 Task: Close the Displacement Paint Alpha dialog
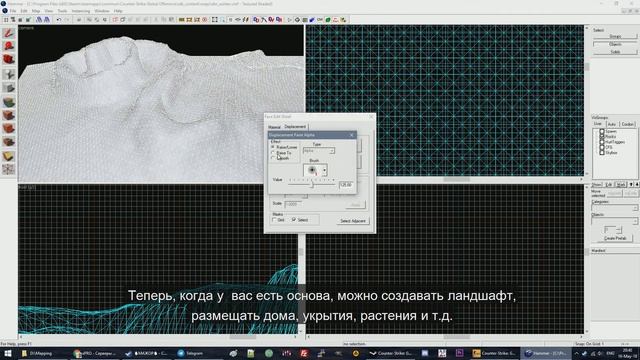[x=352, y=135]
